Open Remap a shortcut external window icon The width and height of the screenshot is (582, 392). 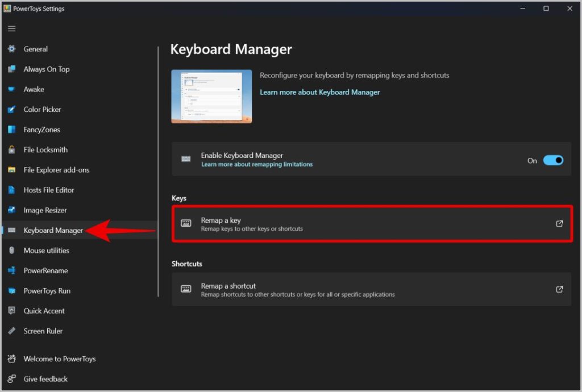pos(559,289)
